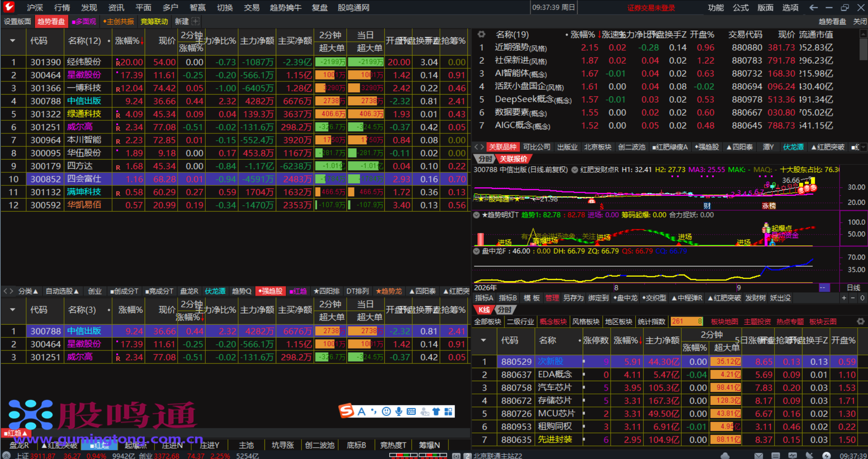Add a new layout tab with plus
This screenshot has width=868, height=459.
click(195, 21)
